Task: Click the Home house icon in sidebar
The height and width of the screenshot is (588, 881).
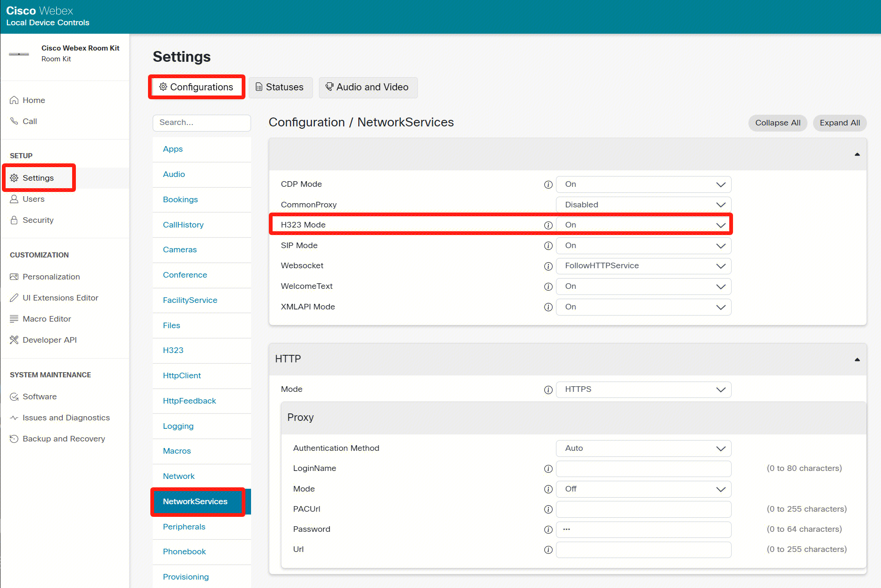Action: click(14, 100)
